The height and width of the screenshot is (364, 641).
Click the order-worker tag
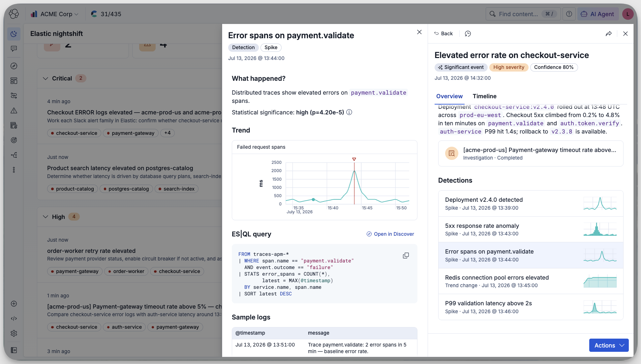pyautogui.click(x=126, y=271)
